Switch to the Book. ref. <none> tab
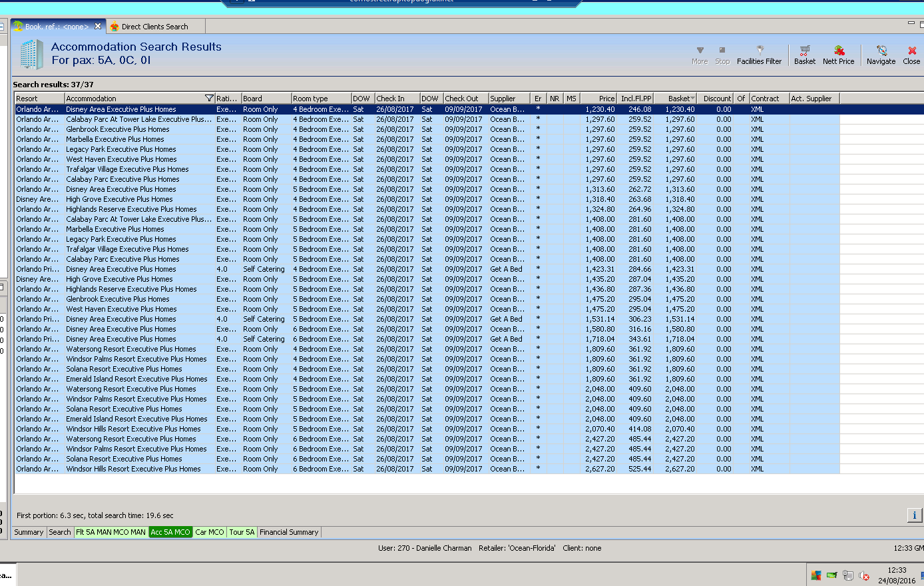Viewport: 924px width, 586px height. [58, 27]
